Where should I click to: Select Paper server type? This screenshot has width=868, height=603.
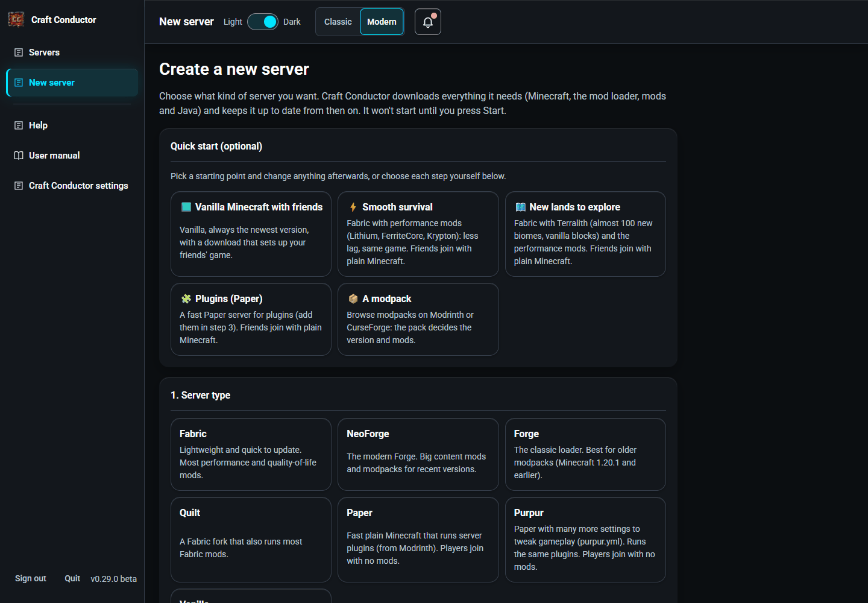418,540
